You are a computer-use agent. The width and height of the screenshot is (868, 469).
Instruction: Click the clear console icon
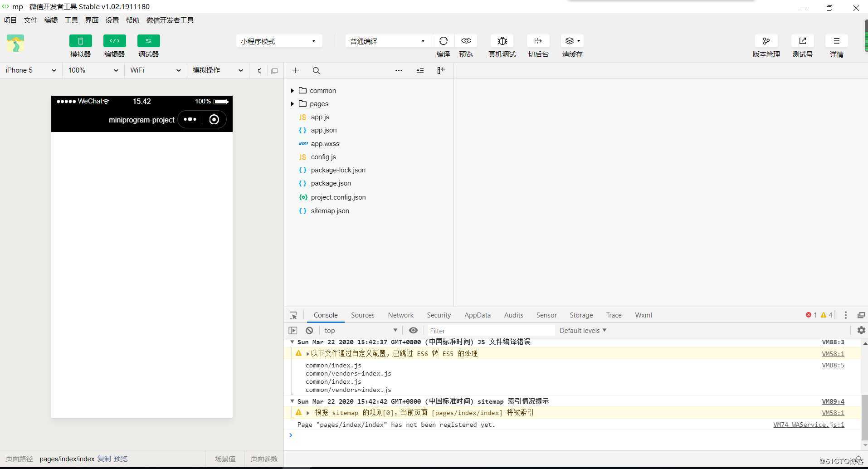click(309, 331)
